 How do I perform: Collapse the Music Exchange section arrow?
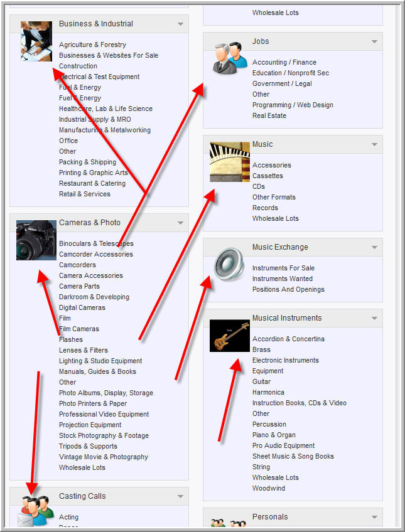374,247
